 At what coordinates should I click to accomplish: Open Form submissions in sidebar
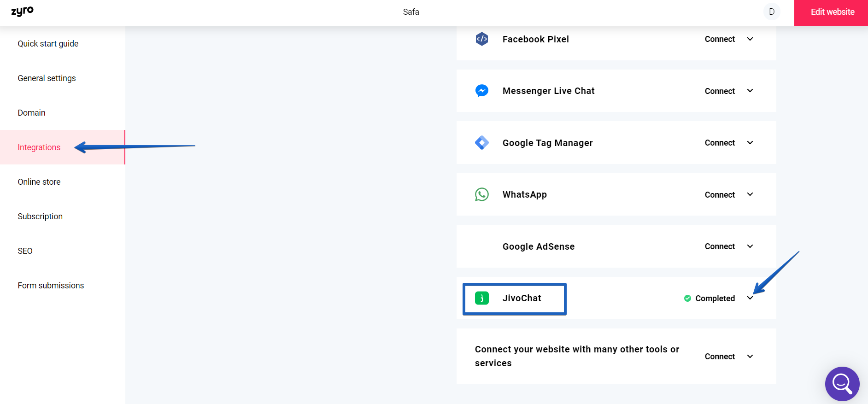[x=63, y=286]
